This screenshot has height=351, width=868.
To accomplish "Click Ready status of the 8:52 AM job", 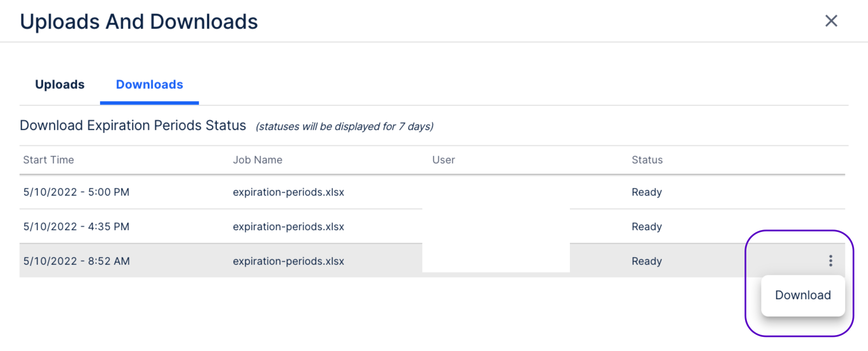I will pos(647,261).
